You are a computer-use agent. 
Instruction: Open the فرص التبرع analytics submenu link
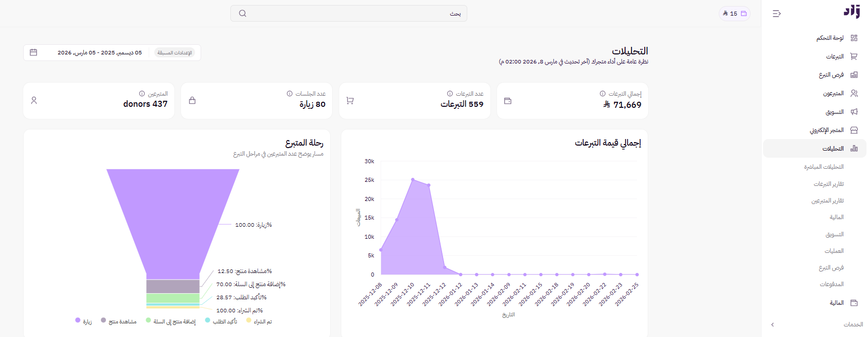[831, 267]
